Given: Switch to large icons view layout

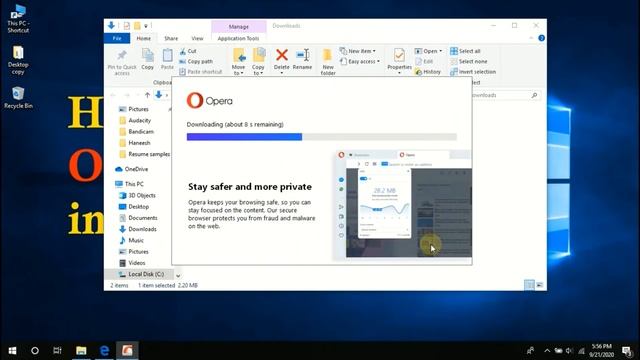Looking at the screenshot, I should (540, 285).
